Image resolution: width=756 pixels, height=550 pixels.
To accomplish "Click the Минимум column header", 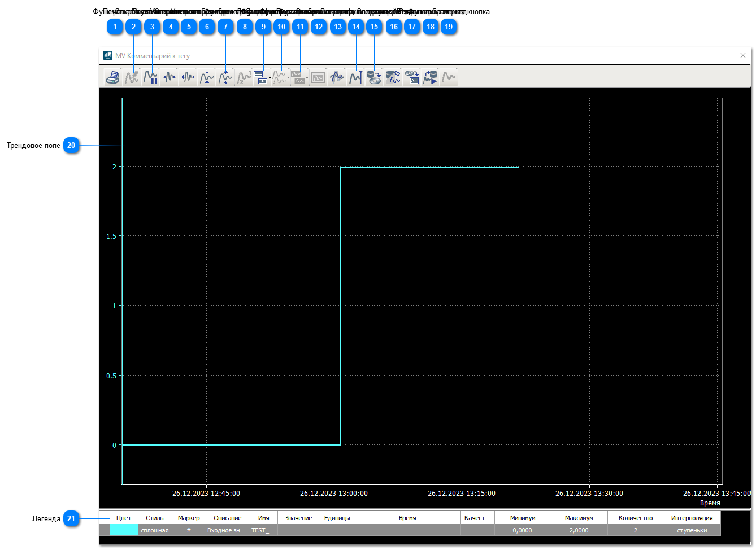I will (523, 518).
